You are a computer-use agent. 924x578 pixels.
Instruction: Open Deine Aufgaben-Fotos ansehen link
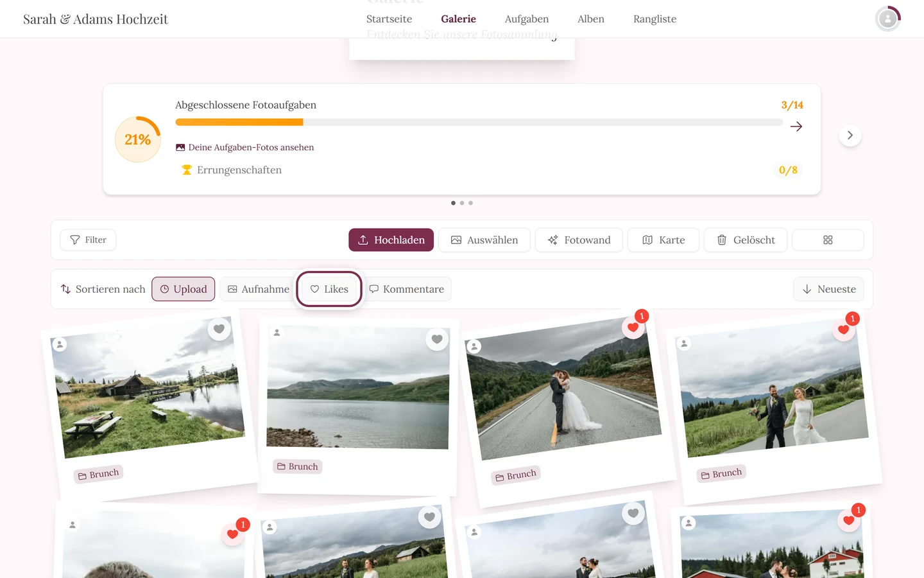click(x=244, y=147)
